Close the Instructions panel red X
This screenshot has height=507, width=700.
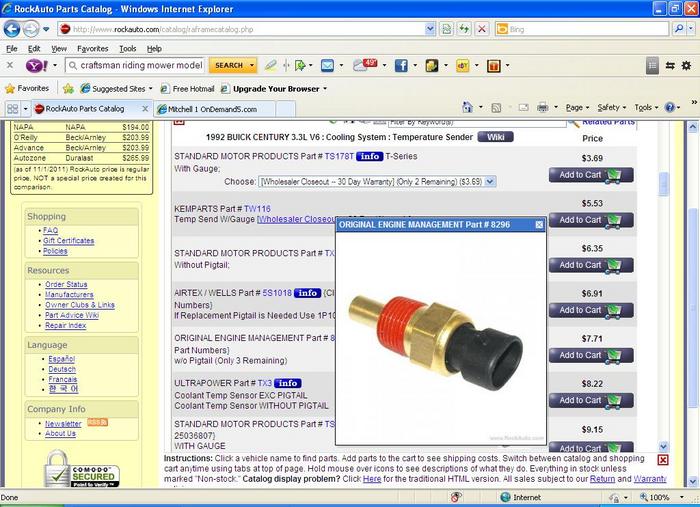click(663, 460)
